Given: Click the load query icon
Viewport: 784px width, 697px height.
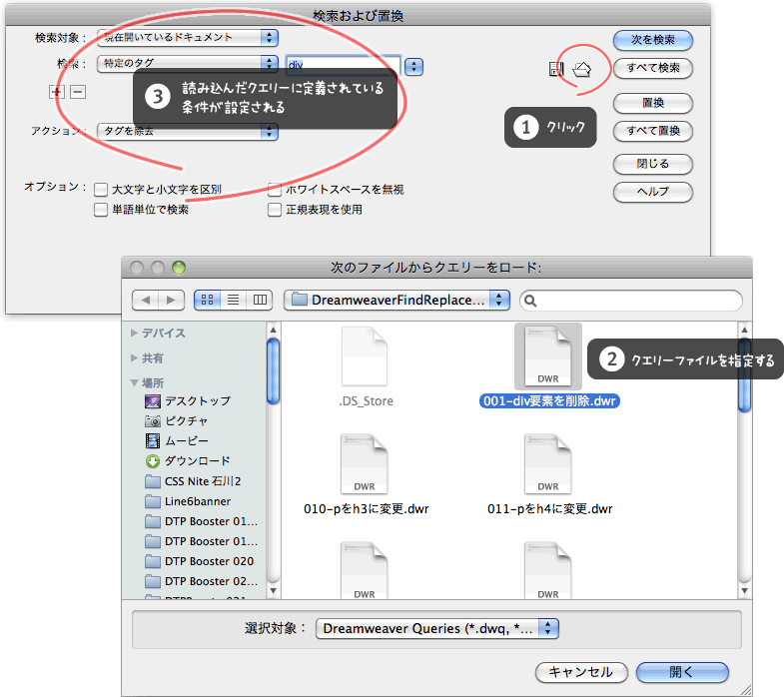Looking at the screenshot, I should pos(582,69).
